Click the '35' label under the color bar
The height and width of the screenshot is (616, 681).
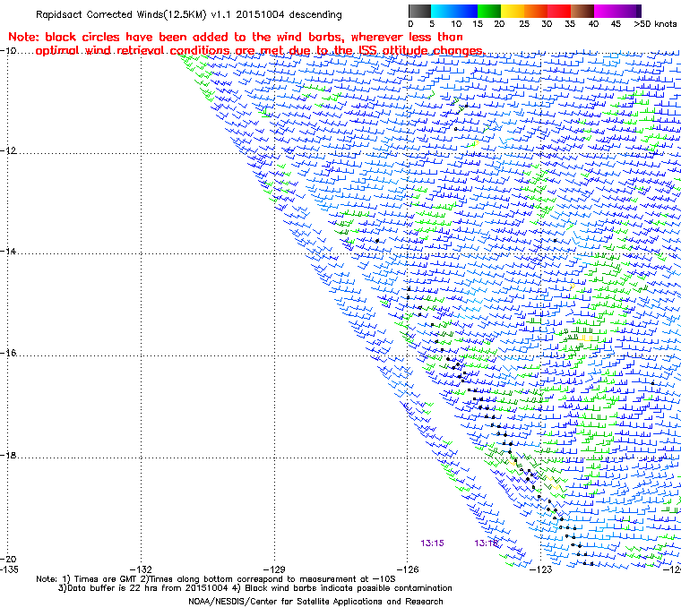tap(570, 24)
